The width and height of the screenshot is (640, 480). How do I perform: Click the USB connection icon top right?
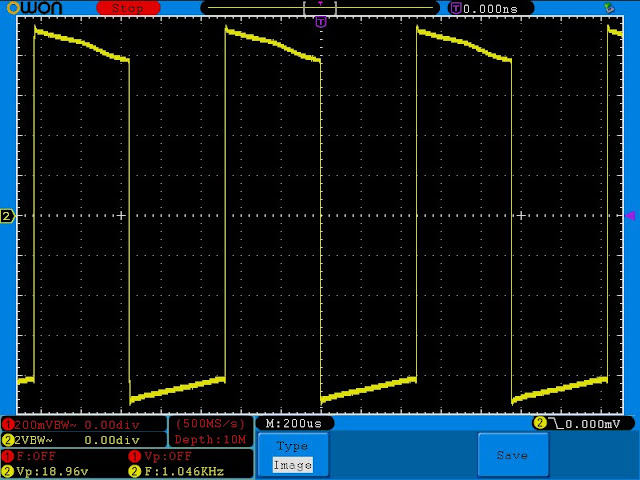(609, 8)
